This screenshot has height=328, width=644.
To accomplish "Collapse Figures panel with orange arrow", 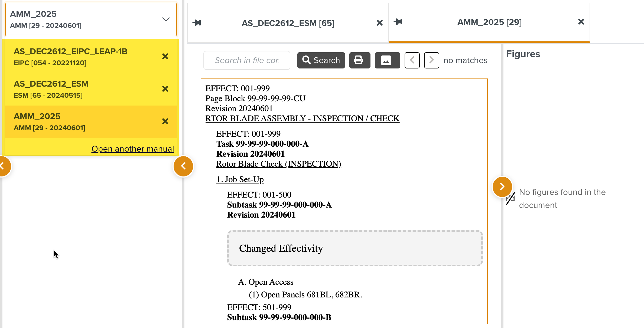I will coord(502,186).
